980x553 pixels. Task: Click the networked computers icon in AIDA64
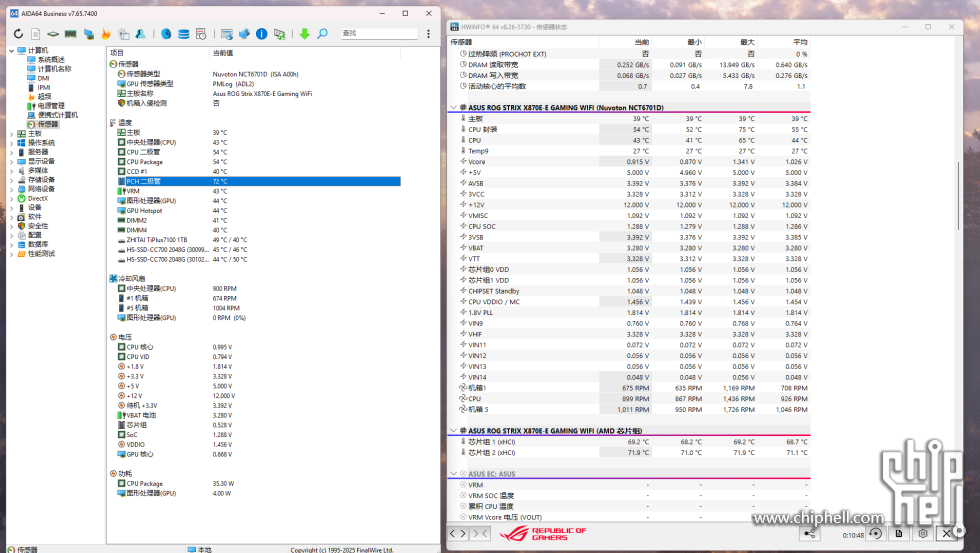coord(244,34)
